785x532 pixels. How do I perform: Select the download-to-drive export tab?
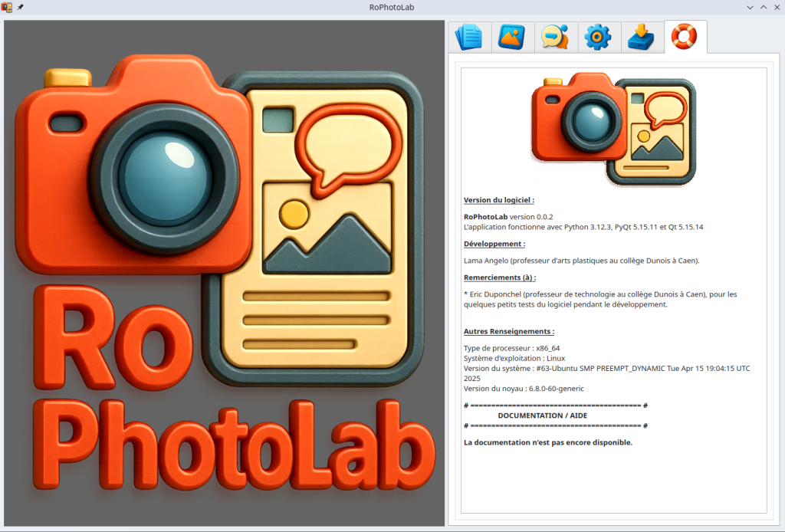pos(641,37)
